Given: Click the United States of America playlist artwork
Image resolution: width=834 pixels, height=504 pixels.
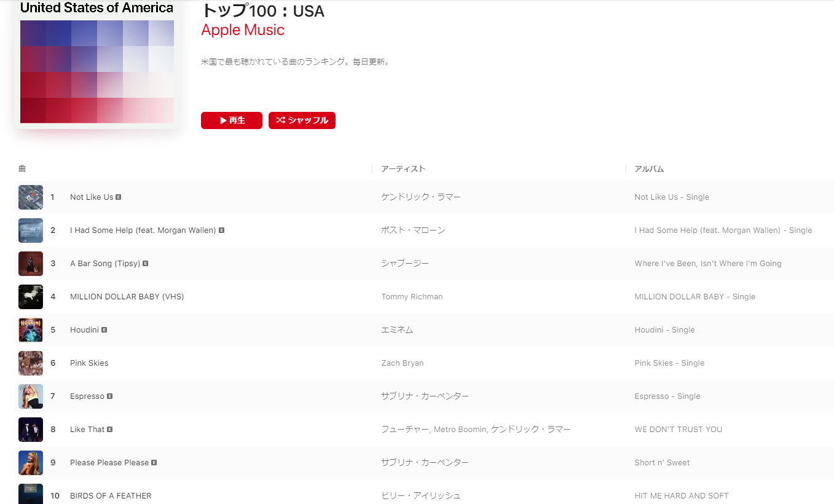Looking at the screenshot, I should click(96, 65).
